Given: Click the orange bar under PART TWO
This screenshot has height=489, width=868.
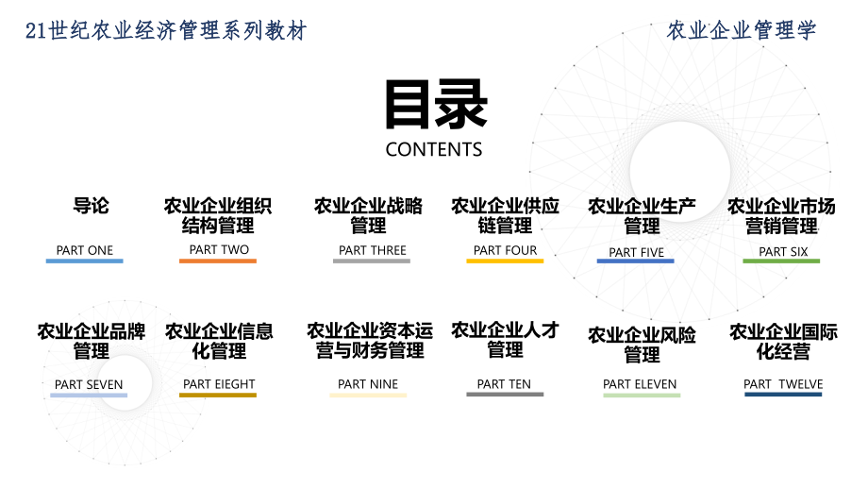Looking at the screenshot, I should click(x=218, y=261).
